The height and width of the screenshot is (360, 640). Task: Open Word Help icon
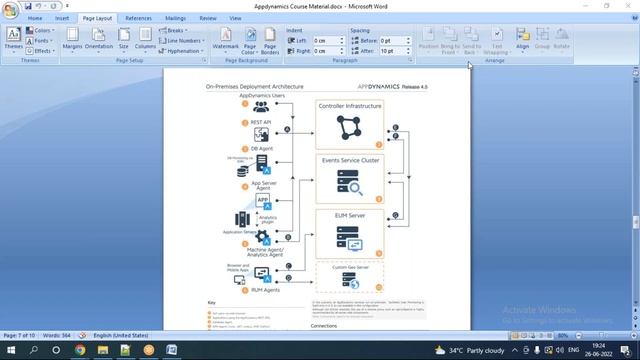click(635, 18)
